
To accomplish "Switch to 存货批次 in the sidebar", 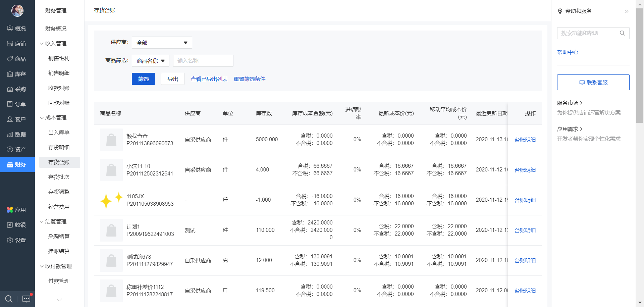I will pyautogui.click(x=59, y=177).
